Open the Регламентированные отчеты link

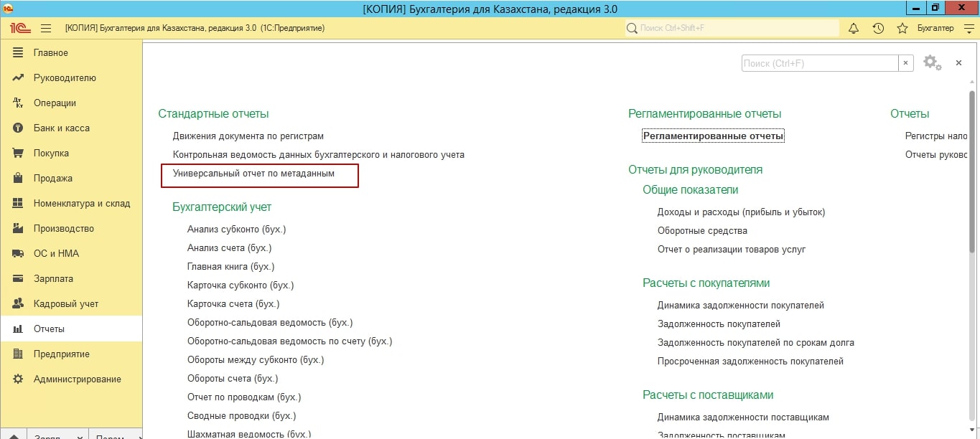[713, 136]
